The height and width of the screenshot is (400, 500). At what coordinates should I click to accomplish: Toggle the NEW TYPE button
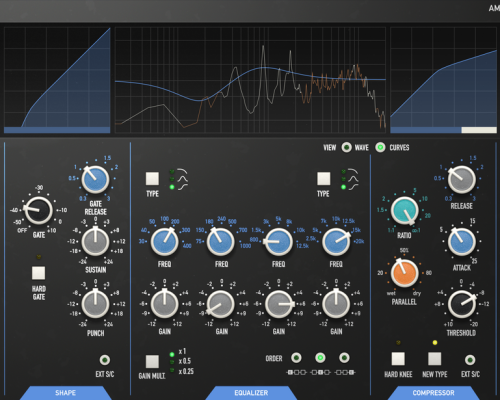[435, 359]
